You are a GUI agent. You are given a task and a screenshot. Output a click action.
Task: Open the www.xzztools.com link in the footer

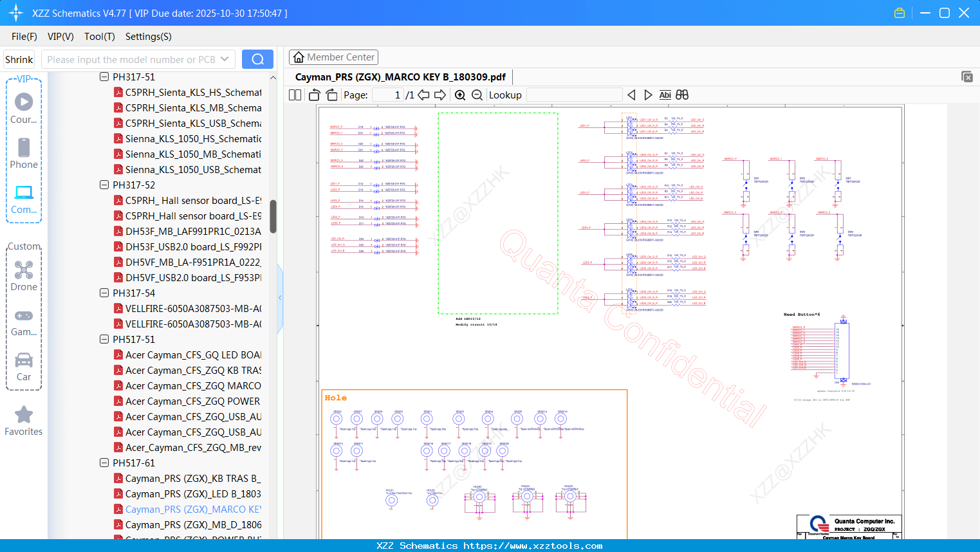pyautogui.click(x=533, y=546)
